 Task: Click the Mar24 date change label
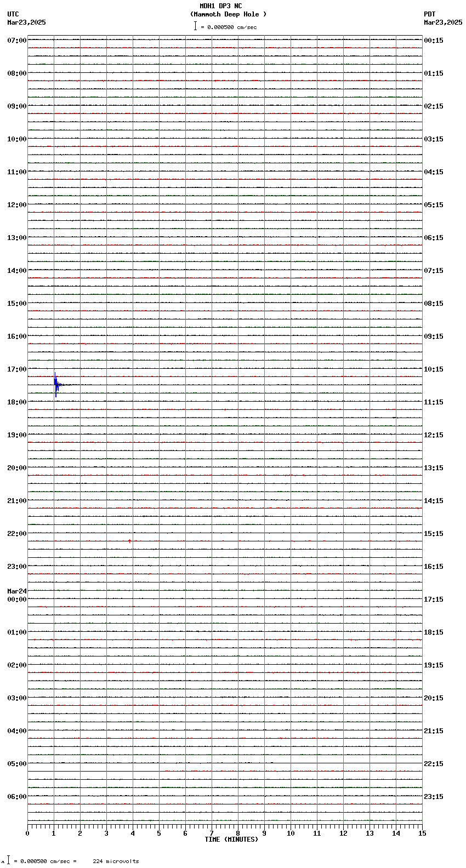click(x=17, y=591)
